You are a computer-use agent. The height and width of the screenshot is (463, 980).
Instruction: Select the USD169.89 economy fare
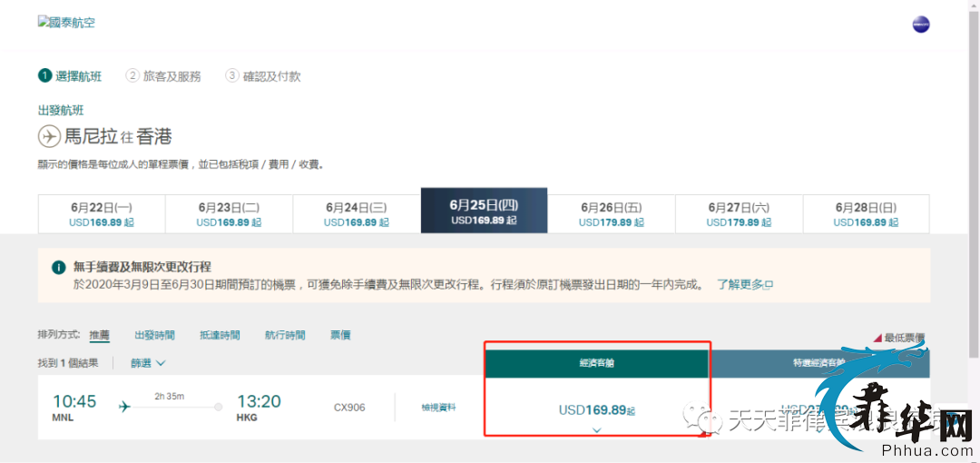coord(597,410)
